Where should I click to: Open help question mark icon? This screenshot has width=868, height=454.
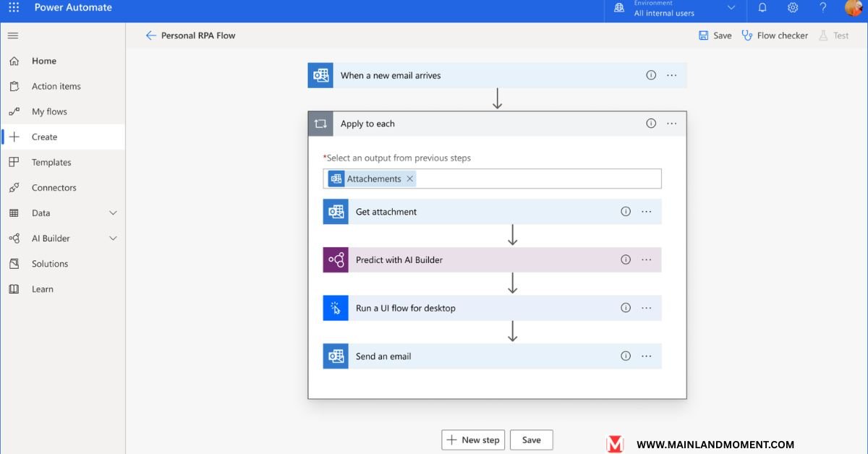click(x=823, y=8)
